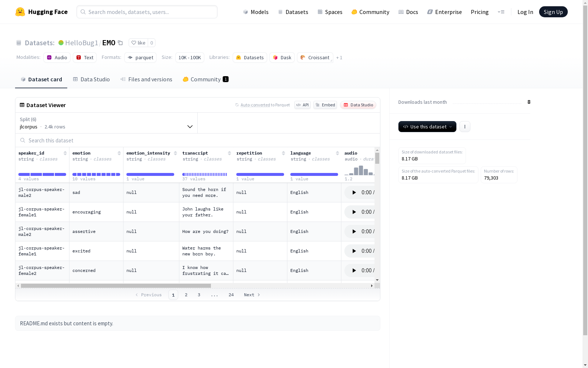Image resolution: width=588 pixels, height=368 pixels.
Task: Go to the Pricing page
Action: [480, 12]
